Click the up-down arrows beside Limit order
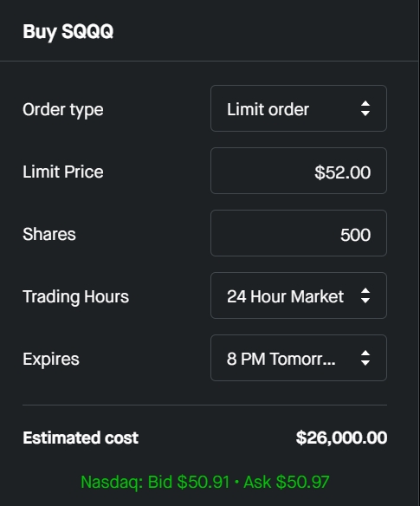Image resolution: width=420 pixels, height=506 pixels. coord(365,108)
